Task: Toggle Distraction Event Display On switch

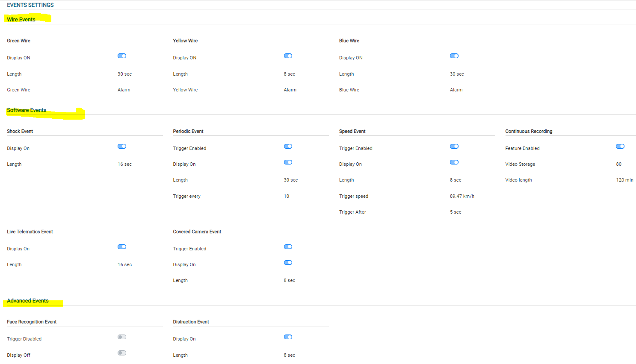Action: pyautogui.click(x=288, y=337)
